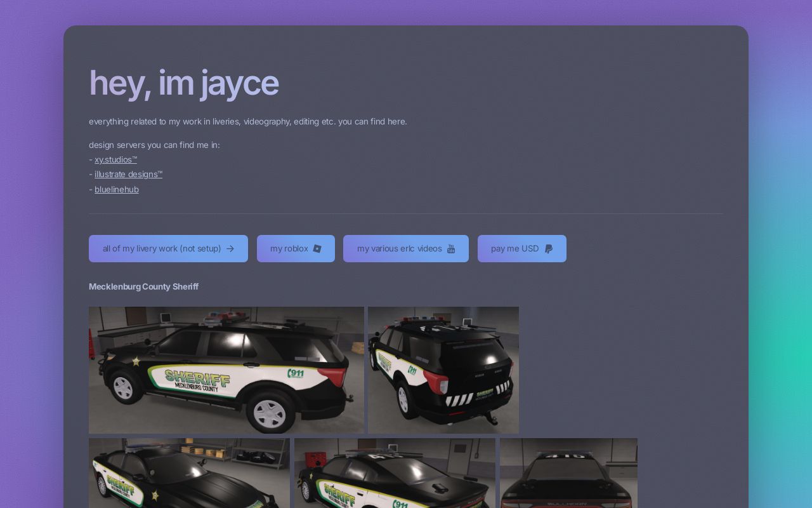Click the all of my livery work button

(x=168, y=248)
